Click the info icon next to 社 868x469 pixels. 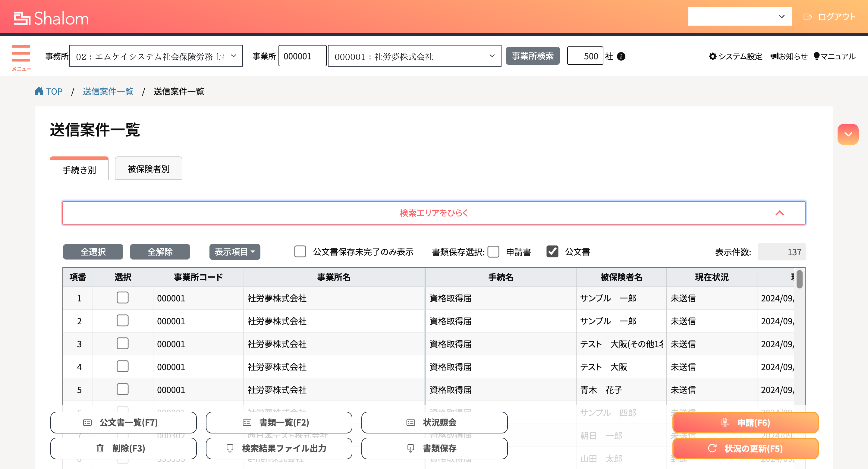coord(621,56)
